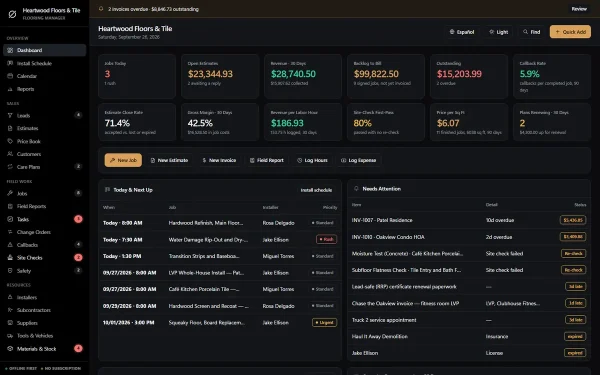Click the Outstanding $15,203.99 card
The width and height of the screenshot is (600, 375).
coord(469,77)
